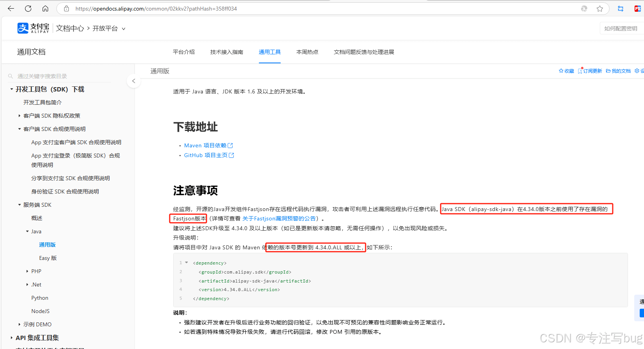Screen dimensions: 644x349
Task: Open 分享到支付宝 SDK 合规使用说明
Action: [70, 178]
